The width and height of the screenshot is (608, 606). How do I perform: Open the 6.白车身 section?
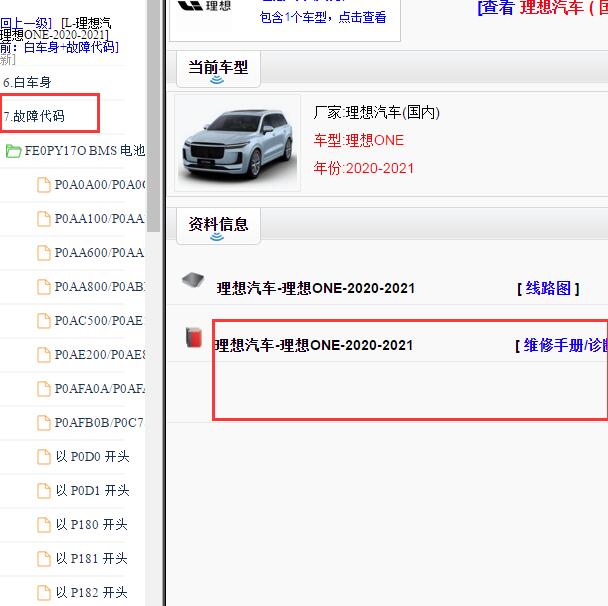(x=27, y=82)
